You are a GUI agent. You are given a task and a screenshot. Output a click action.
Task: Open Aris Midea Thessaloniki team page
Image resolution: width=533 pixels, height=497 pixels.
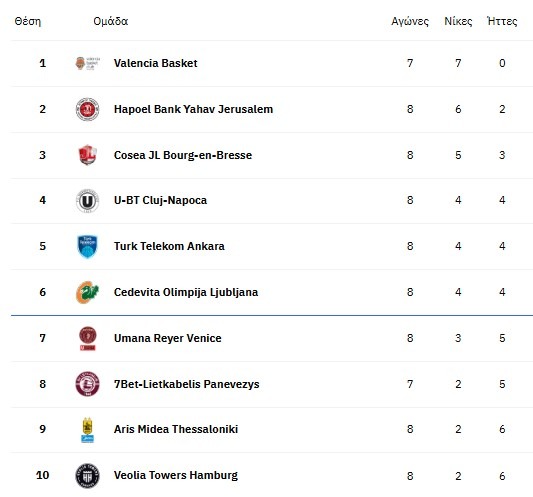(x=176, y=429)
